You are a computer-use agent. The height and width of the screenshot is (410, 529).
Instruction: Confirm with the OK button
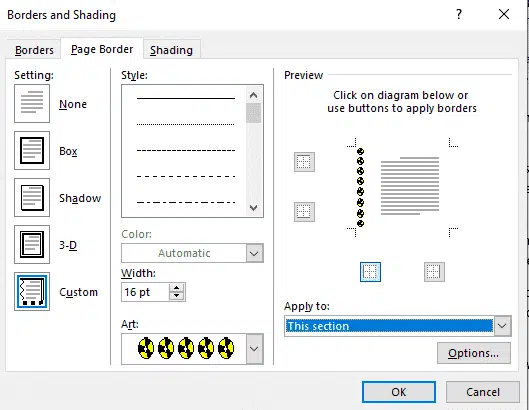coord(399,392)
